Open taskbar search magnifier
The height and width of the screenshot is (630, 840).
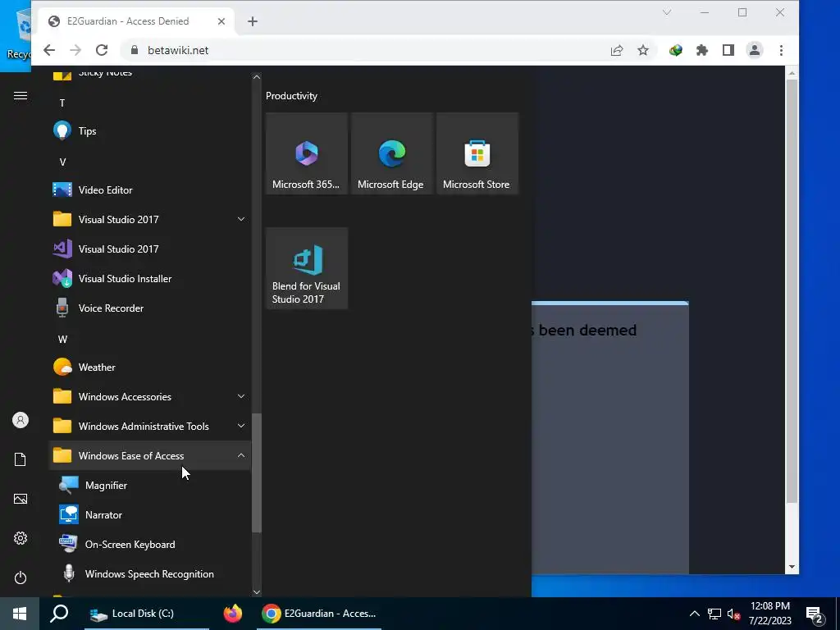click(x=59, y=614)
